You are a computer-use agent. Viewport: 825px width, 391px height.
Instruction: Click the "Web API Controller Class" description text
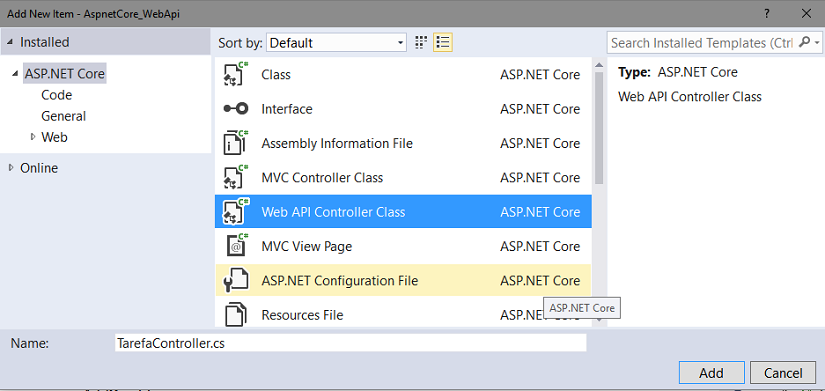690,97
